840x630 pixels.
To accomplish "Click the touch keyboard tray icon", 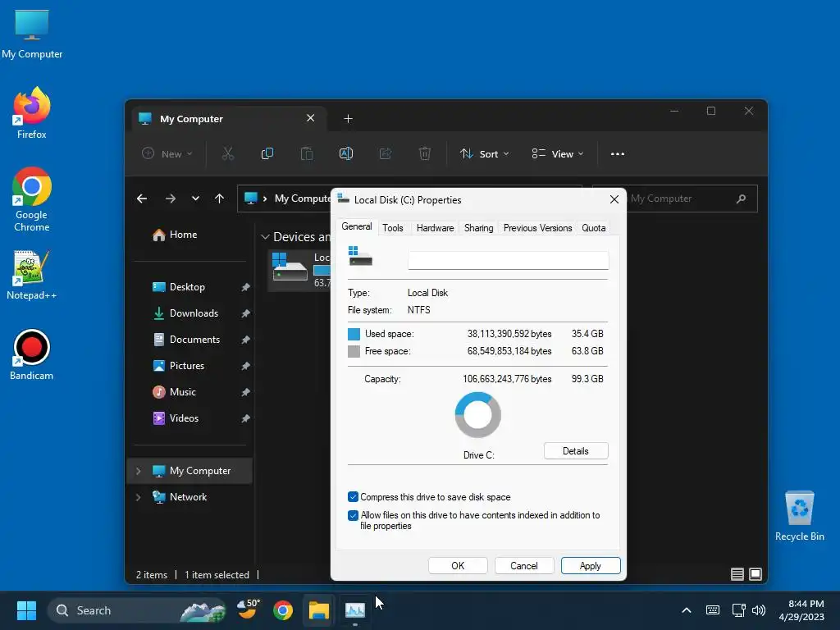I will [713, 610].
